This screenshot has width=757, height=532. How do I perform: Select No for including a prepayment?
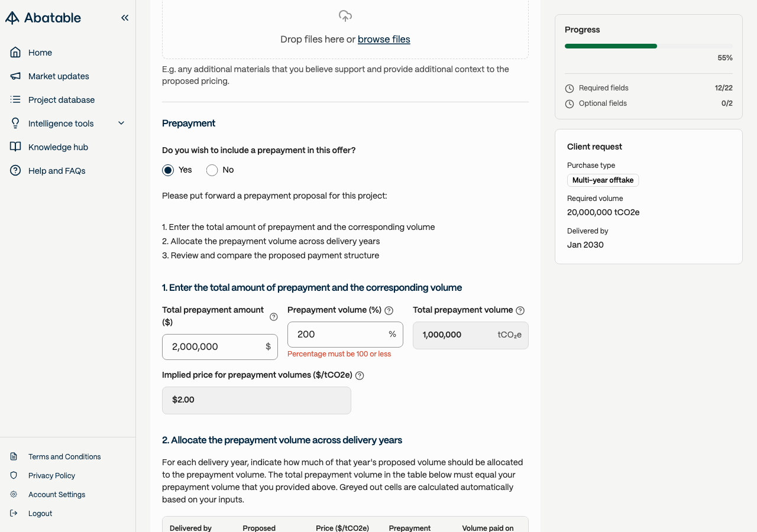[212, 170]
